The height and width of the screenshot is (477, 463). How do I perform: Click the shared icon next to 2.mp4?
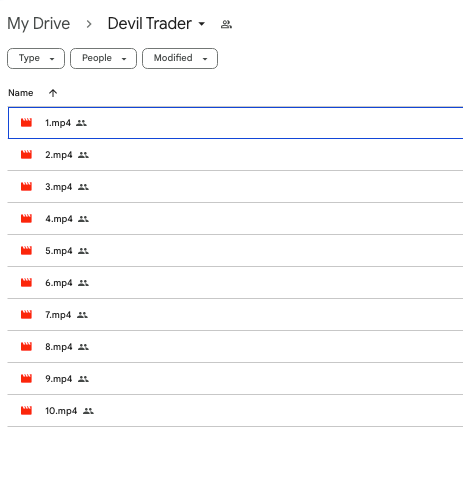click(x=83, y=155)
